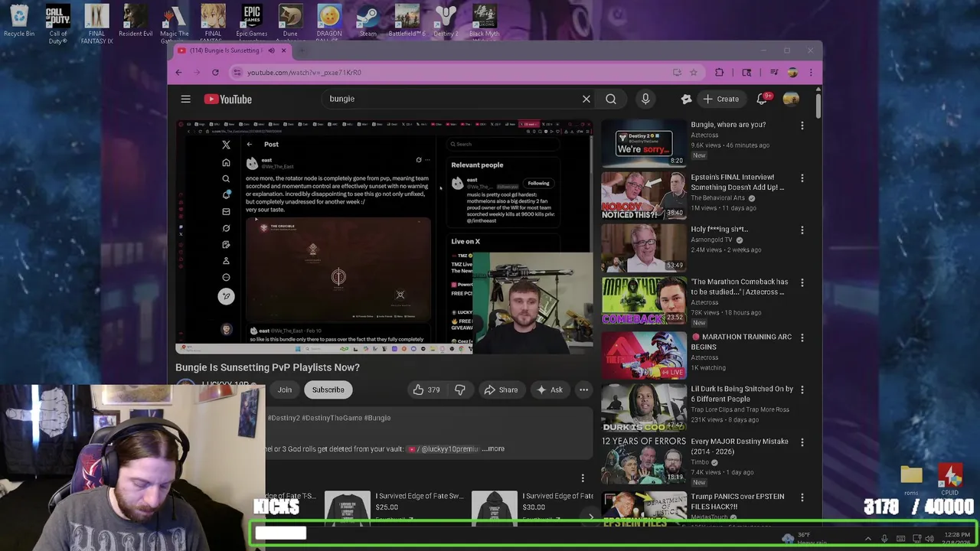Select the Steam desktop shortcut
The image size is (980, 551).
coord(368,21)
